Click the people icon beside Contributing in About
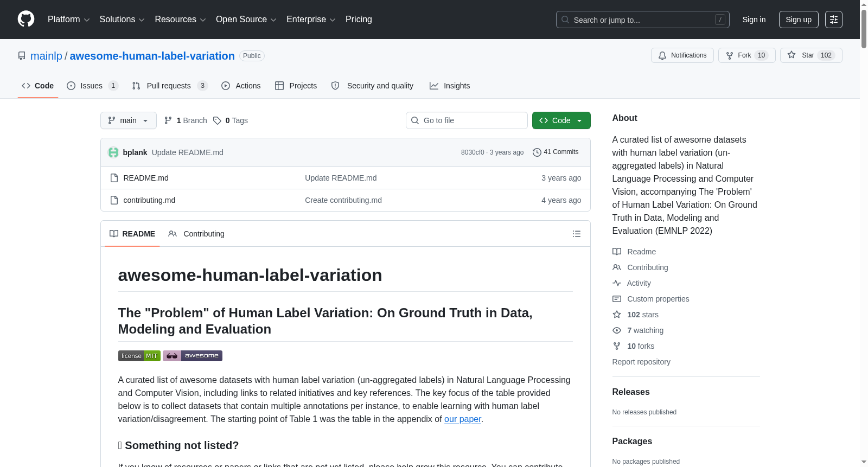The image size is (868, 467). pyautogui.click(x=617, y=267)
